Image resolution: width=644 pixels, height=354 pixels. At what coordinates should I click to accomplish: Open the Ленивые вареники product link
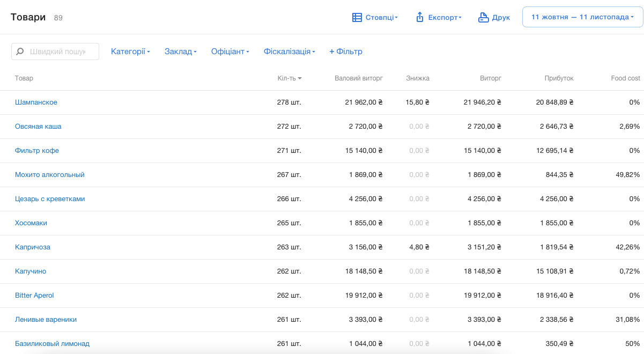46,320
